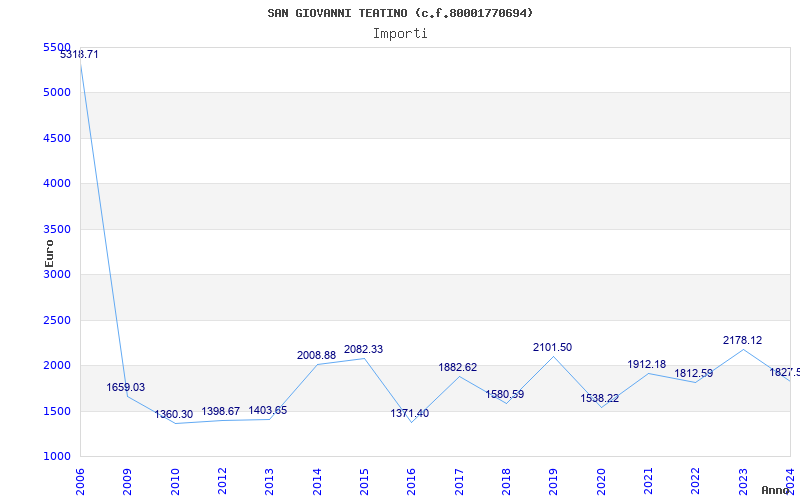Image resolution: width=800 pixels, height=500 pixels.
Task: Select the Importi subtitle text
Action: pyautogui.click(x=400, y=33)
